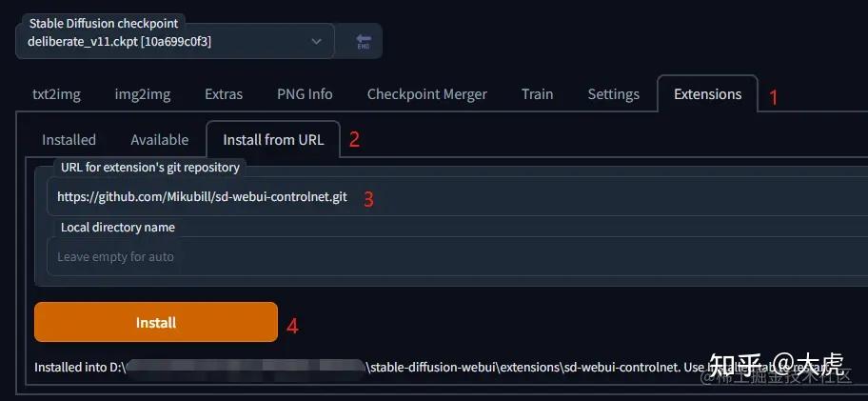Click the 'URL for extension's git repository' label
Viewport: 868px width, 401px height.
pos(149,168)
